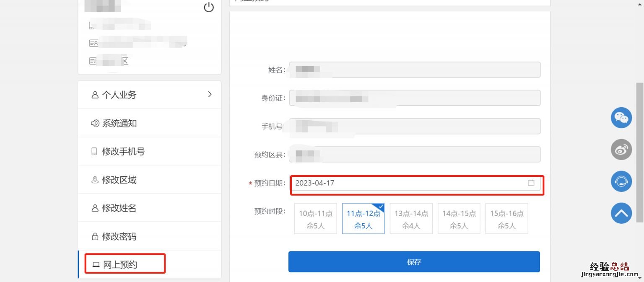Select the 15点-16点 time slot

[506, 218]
